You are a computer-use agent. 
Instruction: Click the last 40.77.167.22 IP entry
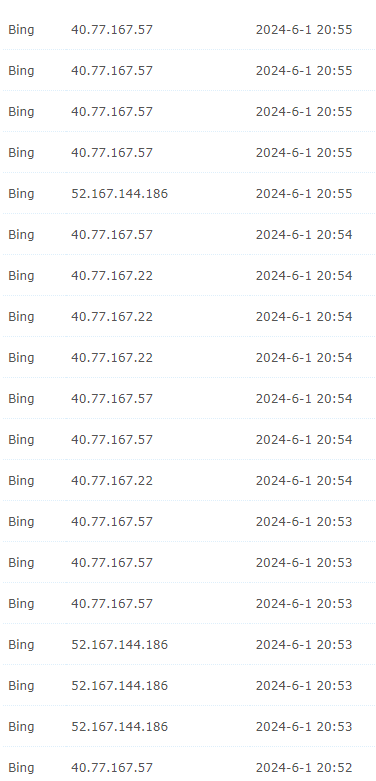(112, 481)
